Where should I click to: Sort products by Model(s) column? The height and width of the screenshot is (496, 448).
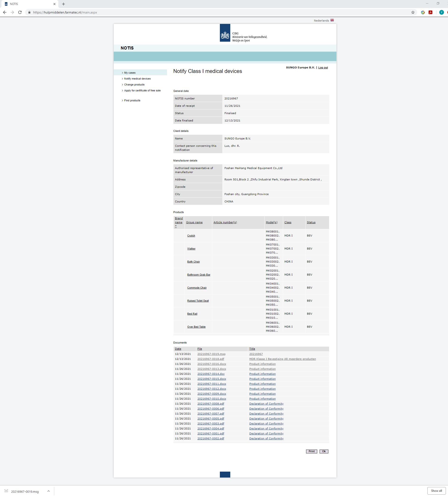point(272,222)
